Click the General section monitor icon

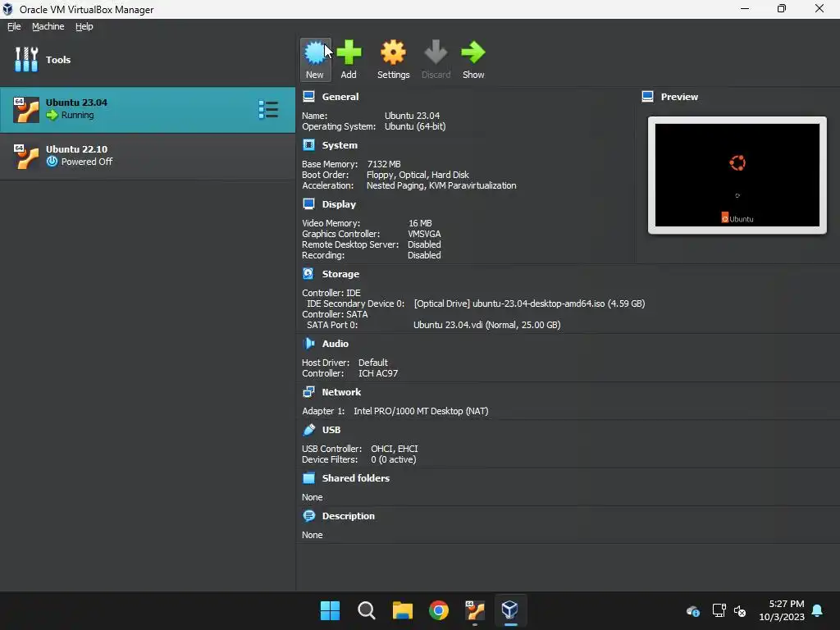308,97
